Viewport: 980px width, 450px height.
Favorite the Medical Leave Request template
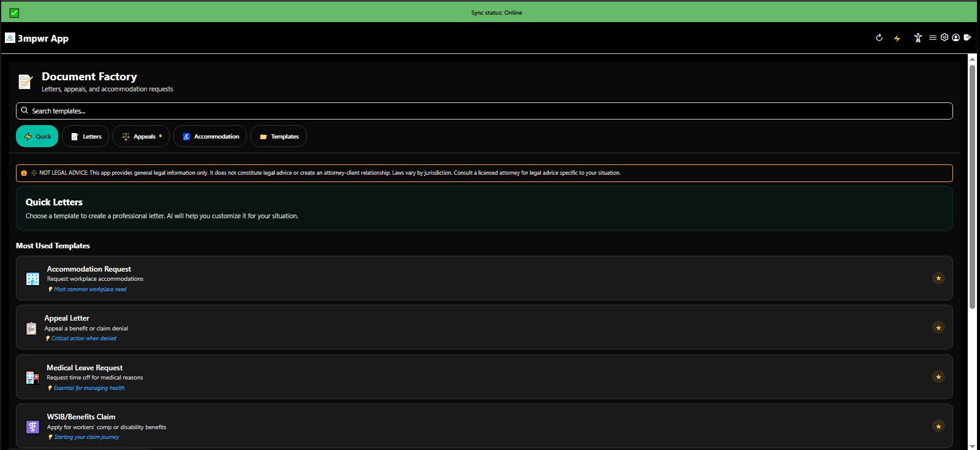click(938, 377)
